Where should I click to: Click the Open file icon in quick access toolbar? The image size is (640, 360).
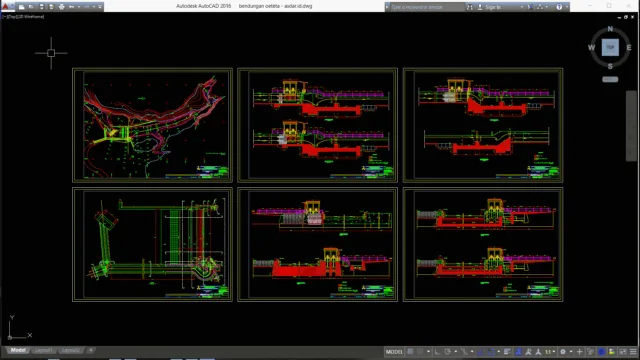(x=31, y=7)
